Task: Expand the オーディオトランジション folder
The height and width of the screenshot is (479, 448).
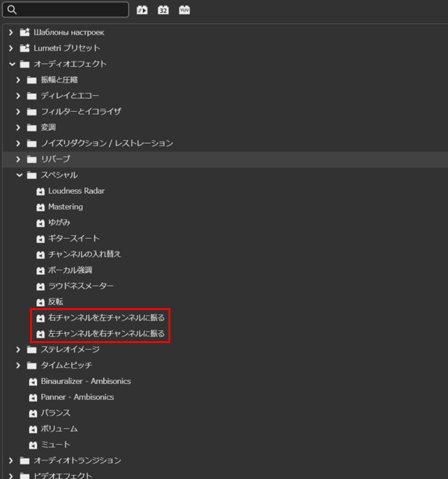Action: [x=12, y=461]
